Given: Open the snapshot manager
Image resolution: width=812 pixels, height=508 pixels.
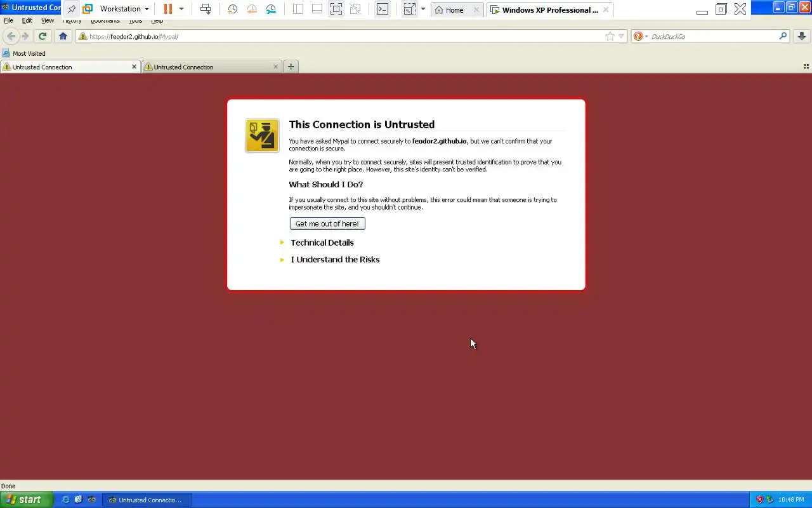Looking at the screenshot, I should tap(271, 9).
